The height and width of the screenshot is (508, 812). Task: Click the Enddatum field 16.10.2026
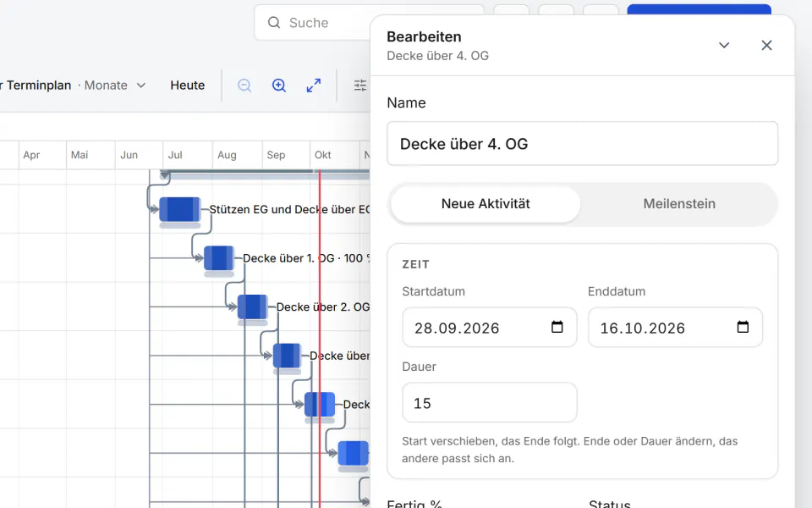coord(675,328)
